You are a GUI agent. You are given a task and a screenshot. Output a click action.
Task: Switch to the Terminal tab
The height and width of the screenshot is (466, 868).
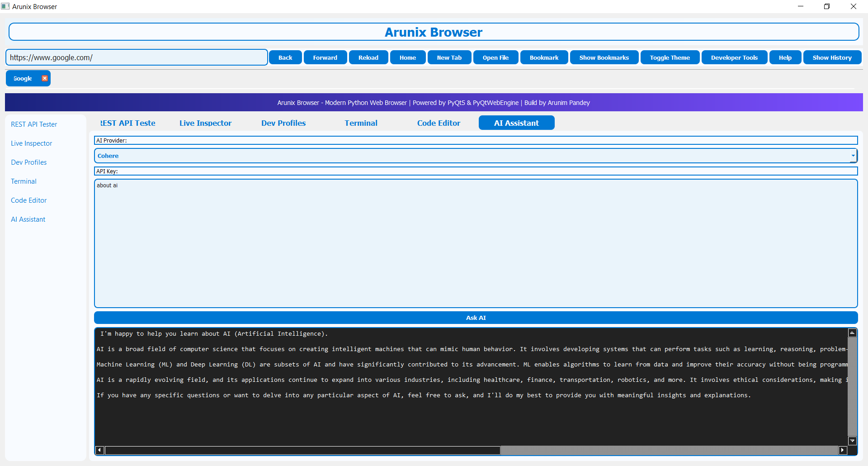361,123
